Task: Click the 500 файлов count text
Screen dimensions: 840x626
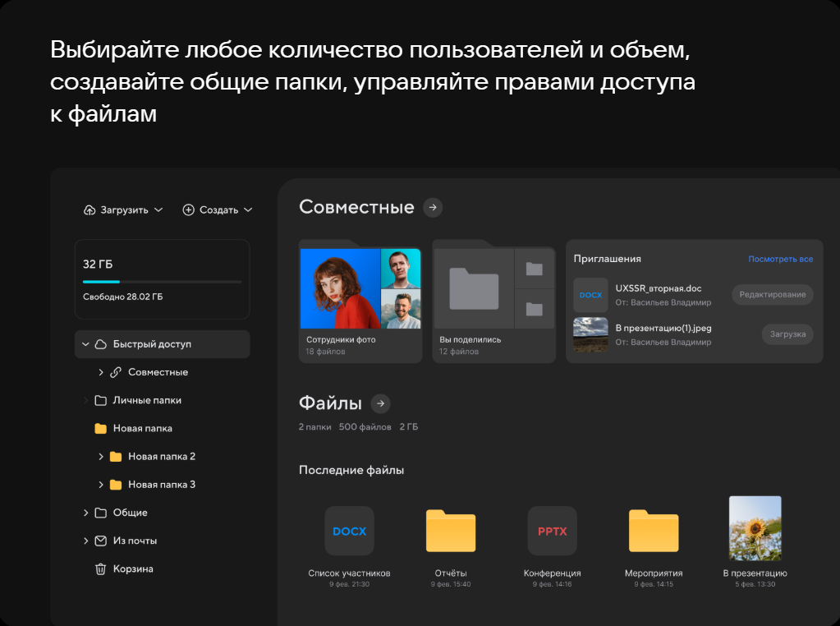Action: pyautogui.click(x=365, y=427)
